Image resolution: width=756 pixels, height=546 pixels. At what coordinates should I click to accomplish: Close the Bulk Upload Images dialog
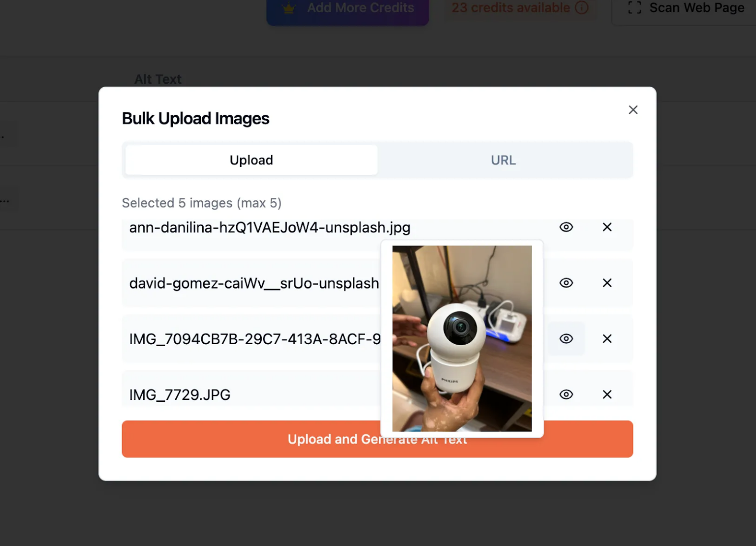(x=633, y=110)
